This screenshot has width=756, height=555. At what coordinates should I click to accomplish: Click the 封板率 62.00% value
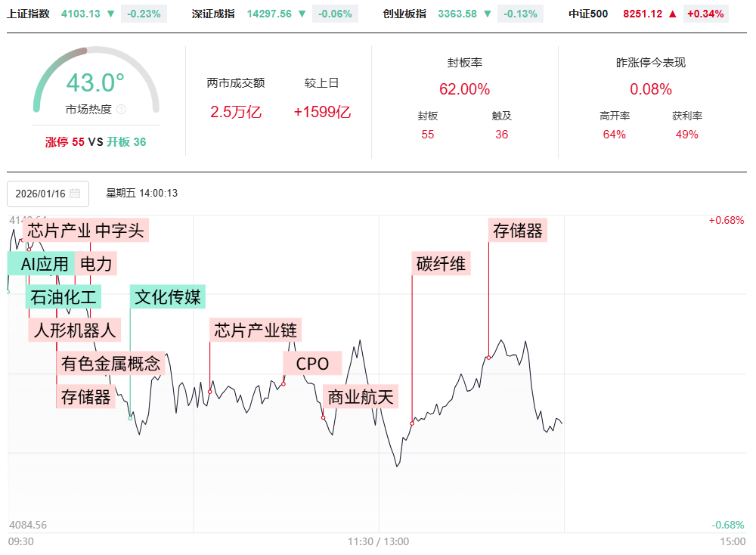click(464, 89)
